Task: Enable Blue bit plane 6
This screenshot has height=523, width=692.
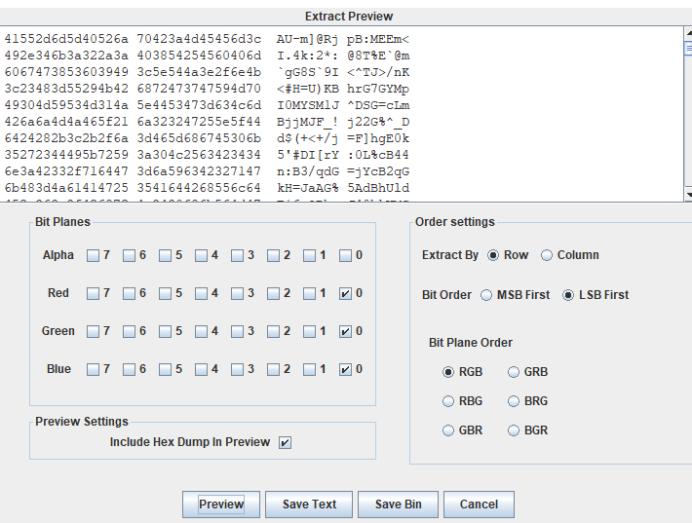Action: pyautogui.click(x=129, y=369)
